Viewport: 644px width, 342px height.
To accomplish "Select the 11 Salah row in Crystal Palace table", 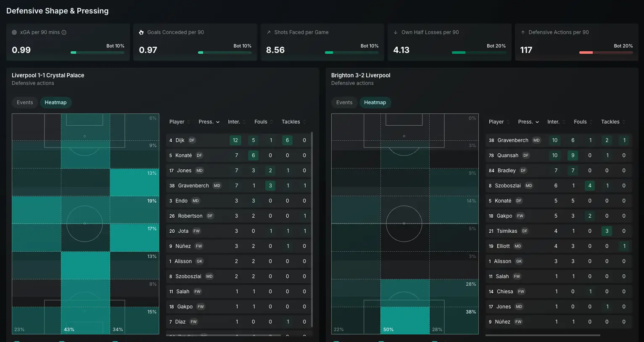I will [238, 292].
